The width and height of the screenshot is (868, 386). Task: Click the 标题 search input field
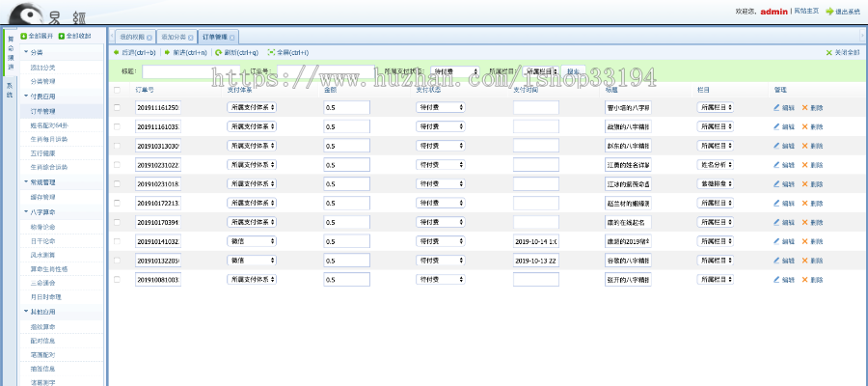(191, 71)
